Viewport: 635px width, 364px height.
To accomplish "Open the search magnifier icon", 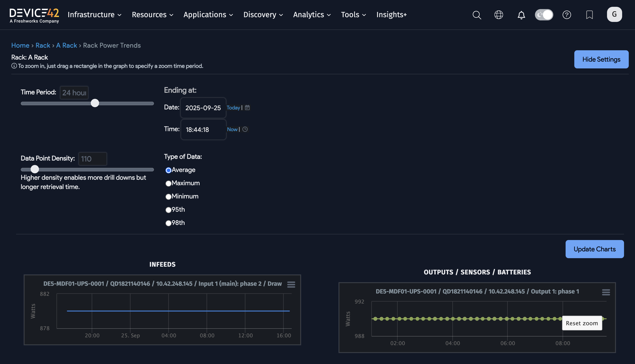I will (x=477, y=15).
